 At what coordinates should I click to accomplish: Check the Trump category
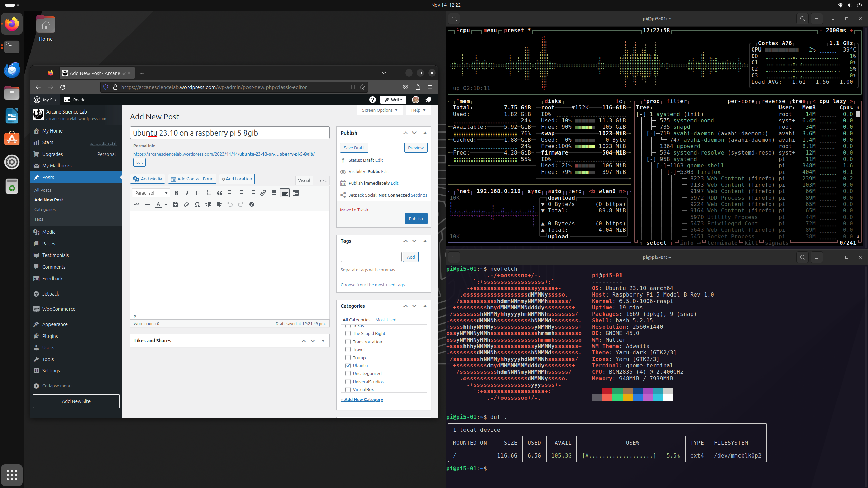coord(348,358)
